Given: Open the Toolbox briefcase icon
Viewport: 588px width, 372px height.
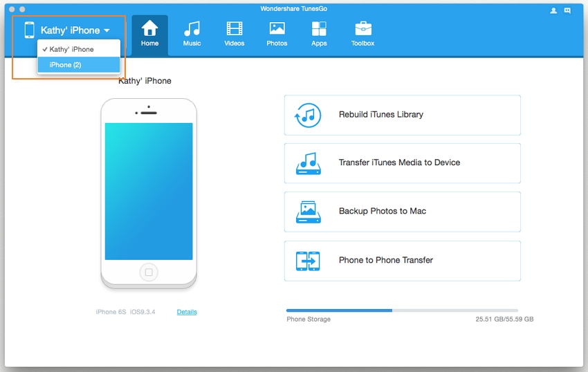Looking at the screenshot, I should coord(362,29).
